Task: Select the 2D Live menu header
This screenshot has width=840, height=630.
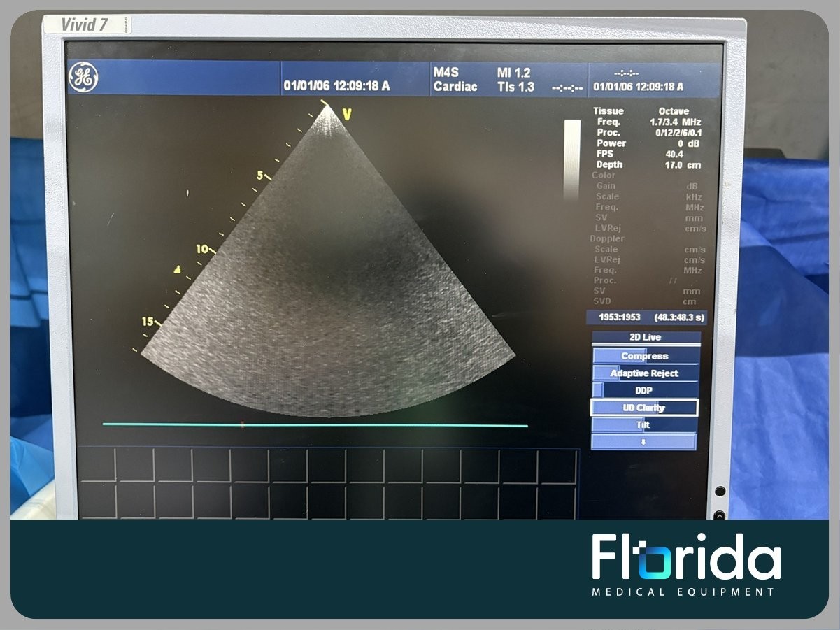Action: click(645, 337)
